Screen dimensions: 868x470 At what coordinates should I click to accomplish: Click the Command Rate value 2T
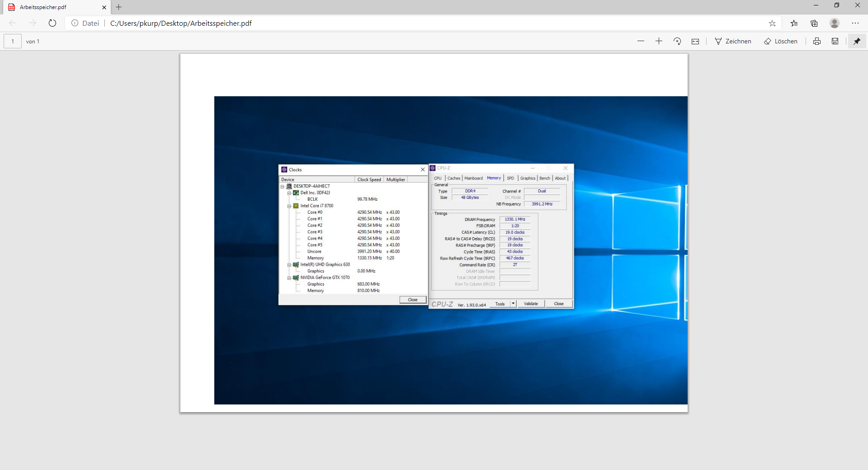pos(515,265)
